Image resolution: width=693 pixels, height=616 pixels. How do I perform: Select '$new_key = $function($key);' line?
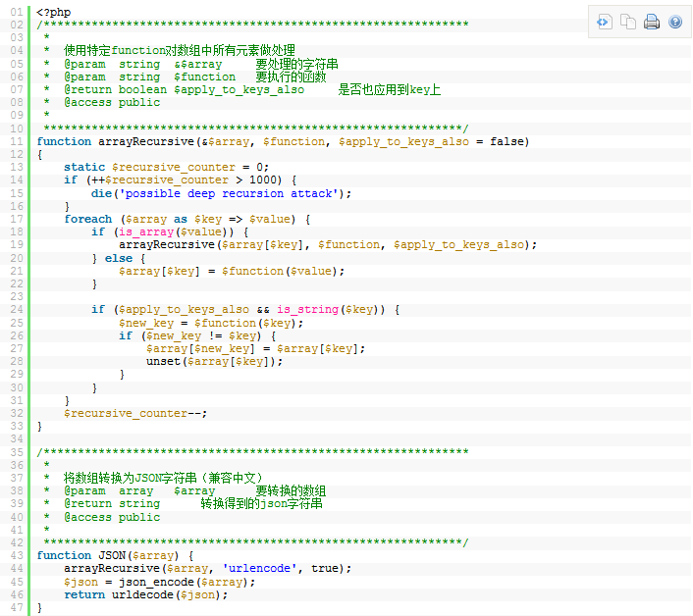[211, 324]
